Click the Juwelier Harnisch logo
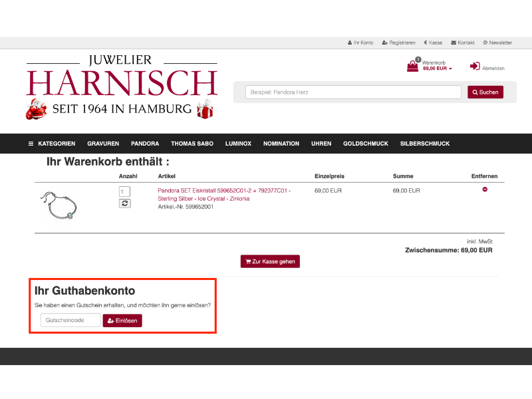Screen dimensions: 532x399 click(122, 85)
